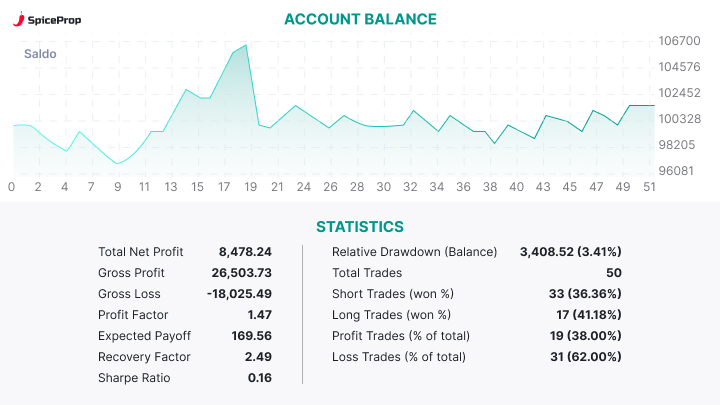Click the SpiceProp logo icon
Image resolution: width=720 pixels, height=405 pixels.
click(19, 20)
